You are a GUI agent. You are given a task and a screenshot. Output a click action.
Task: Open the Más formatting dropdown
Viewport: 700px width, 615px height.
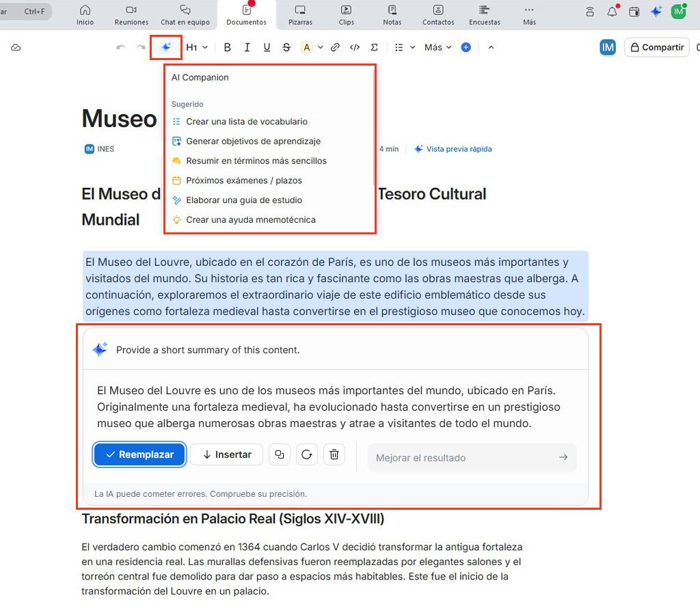click(x=438, y=47)
